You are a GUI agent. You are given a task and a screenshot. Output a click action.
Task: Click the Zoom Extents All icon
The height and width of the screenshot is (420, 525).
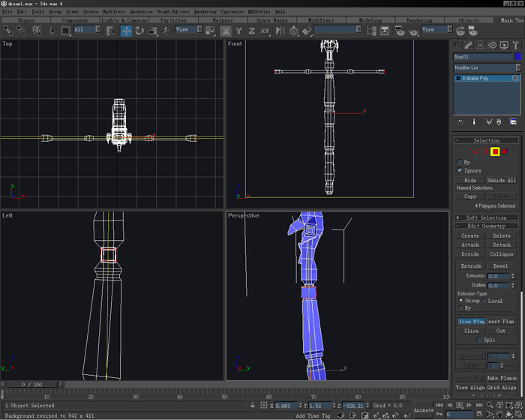(x=519, y=405)
